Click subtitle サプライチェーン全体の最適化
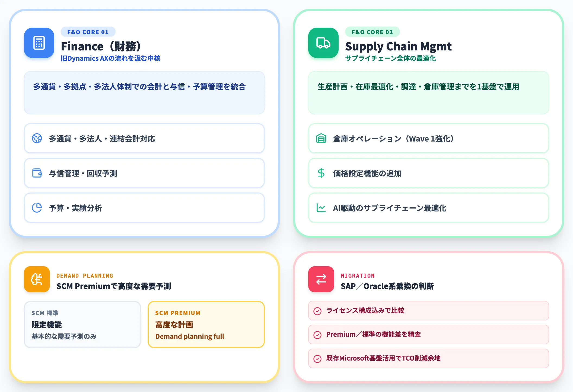 [390, 58]
